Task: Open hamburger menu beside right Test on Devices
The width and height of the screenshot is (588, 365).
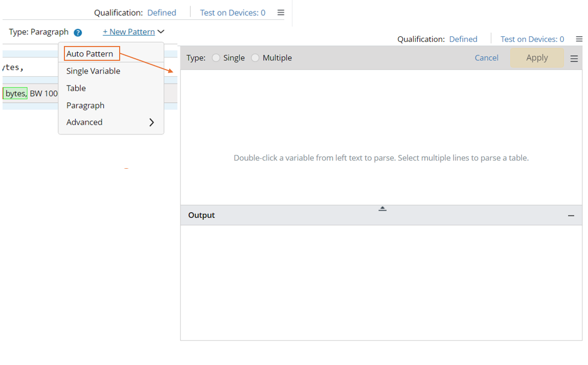Action: pyautogui.click(x=579, y=39)
